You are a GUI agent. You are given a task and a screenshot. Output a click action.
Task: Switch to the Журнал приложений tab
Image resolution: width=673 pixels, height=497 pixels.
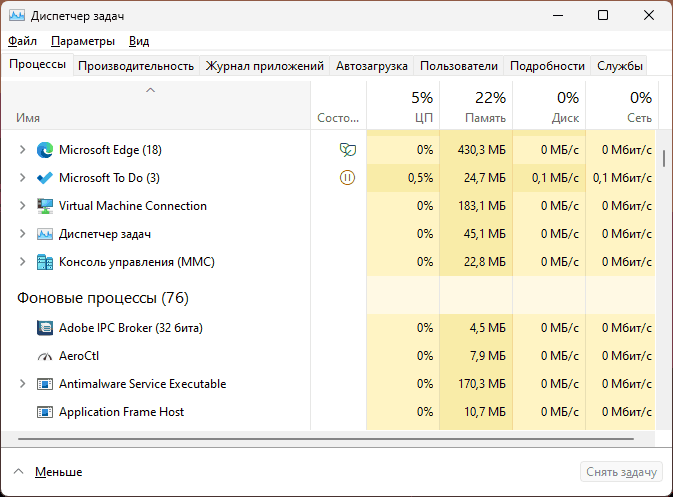tap(264, 66)
